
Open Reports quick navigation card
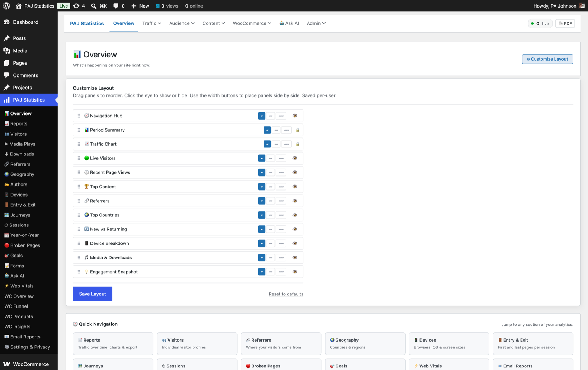click(113, 343)
